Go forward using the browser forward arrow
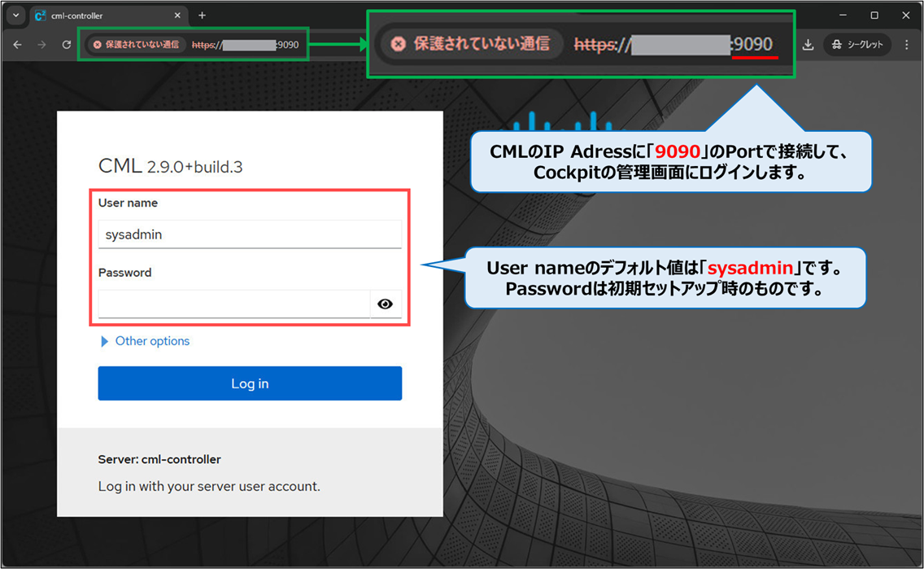 [x=41, y=45]
